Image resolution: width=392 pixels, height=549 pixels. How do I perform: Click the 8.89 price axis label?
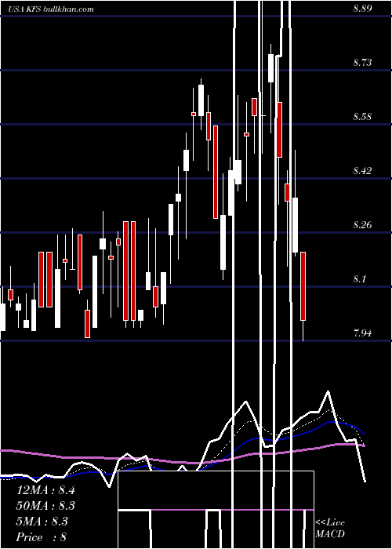[362, 9]
